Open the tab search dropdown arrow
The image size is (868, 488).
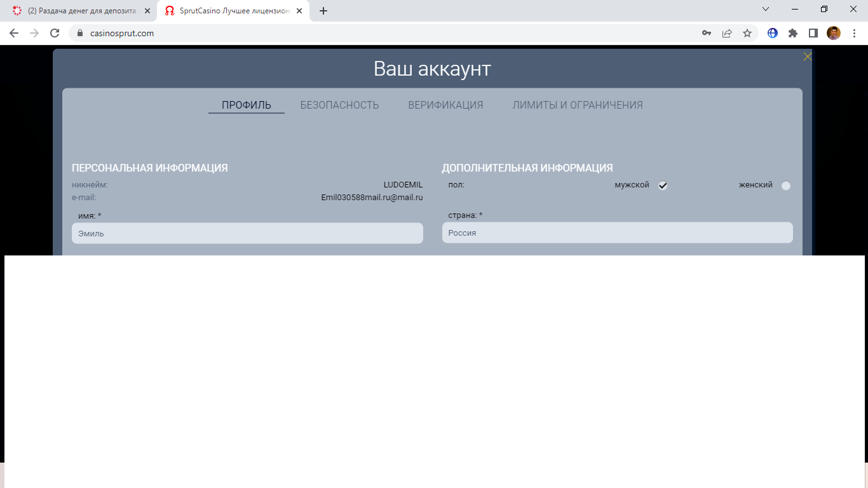pos(766,9)
